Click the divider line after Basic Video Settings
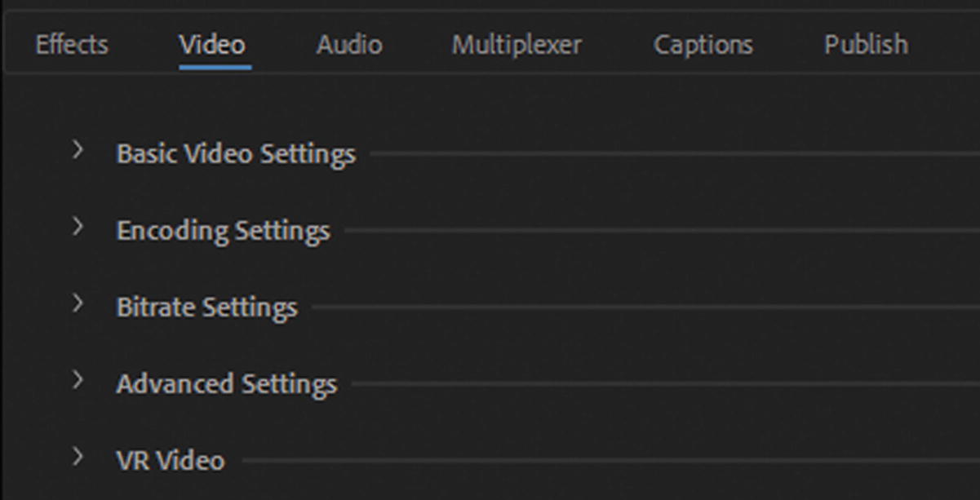 (669, 153)
